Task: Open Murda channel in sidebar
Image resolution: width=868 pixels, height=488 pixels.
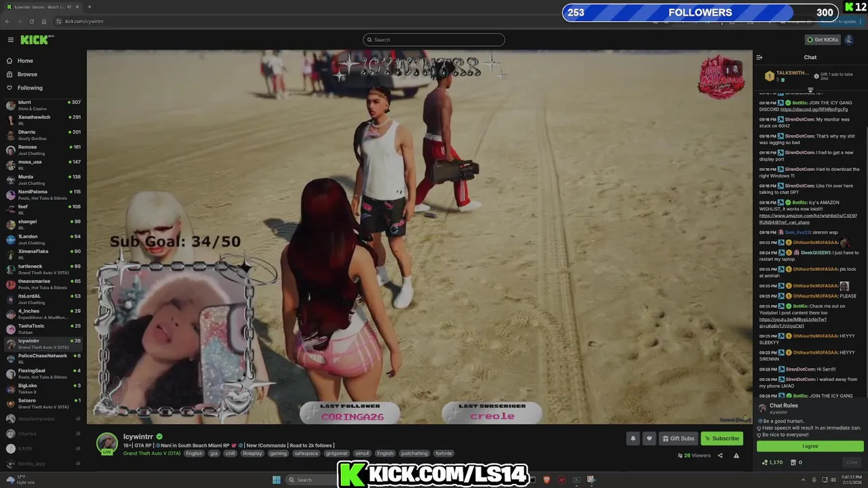Action: tap(43, 180)
